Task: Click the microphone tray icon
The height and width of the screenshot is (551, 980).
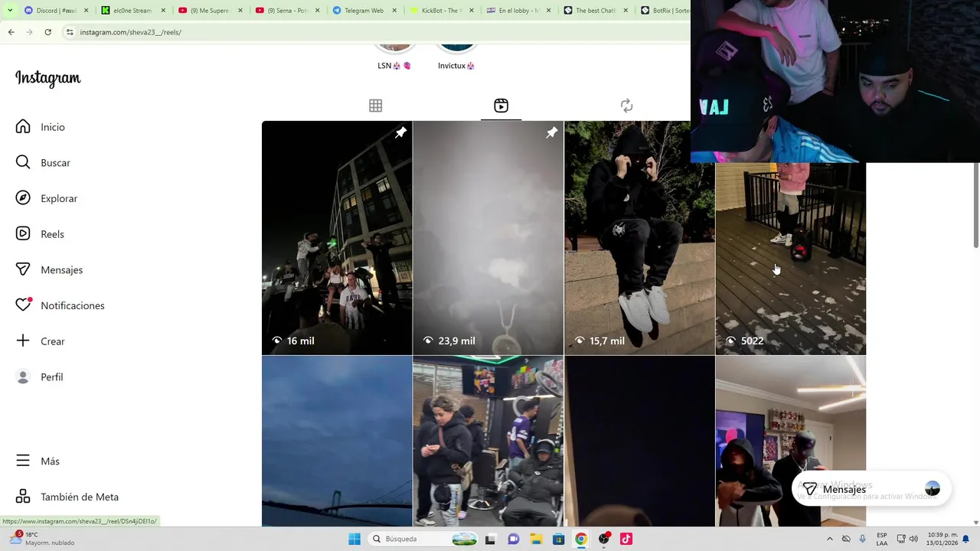Action: [x=863, y=539]
